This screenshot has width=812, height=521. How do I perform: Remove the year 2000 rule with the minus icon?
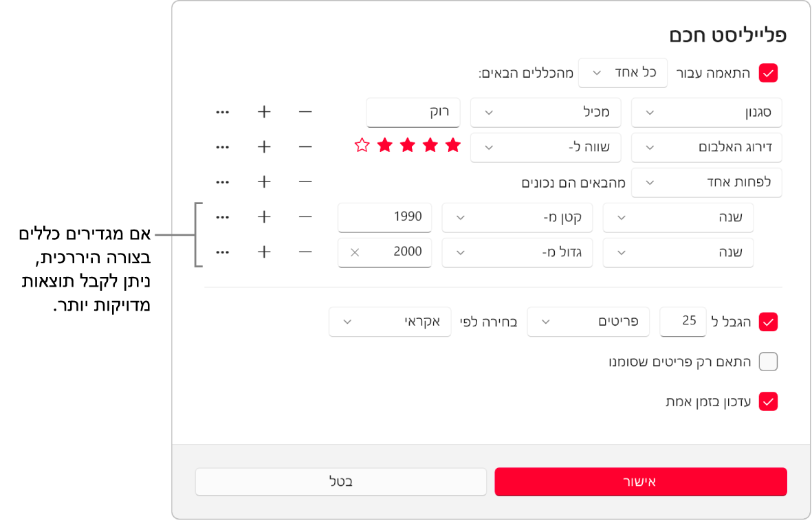click(x=305, y=252)
